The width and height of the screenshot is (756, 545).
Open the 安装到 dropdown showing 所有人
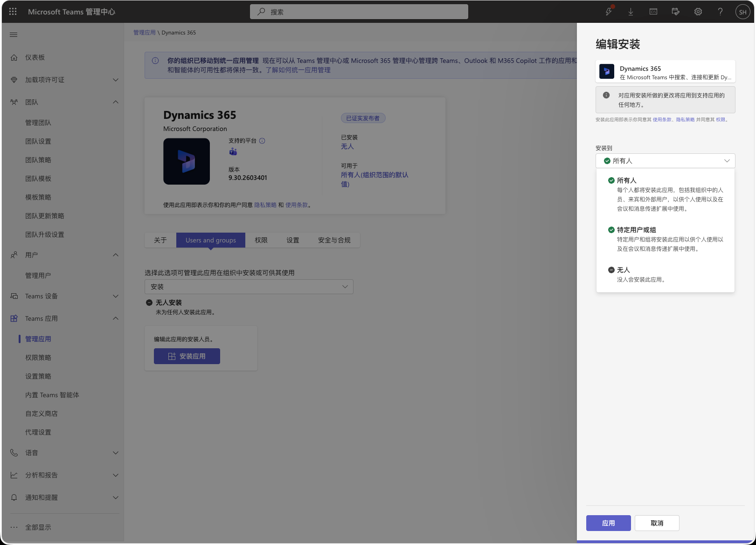(x=665, y=161)
